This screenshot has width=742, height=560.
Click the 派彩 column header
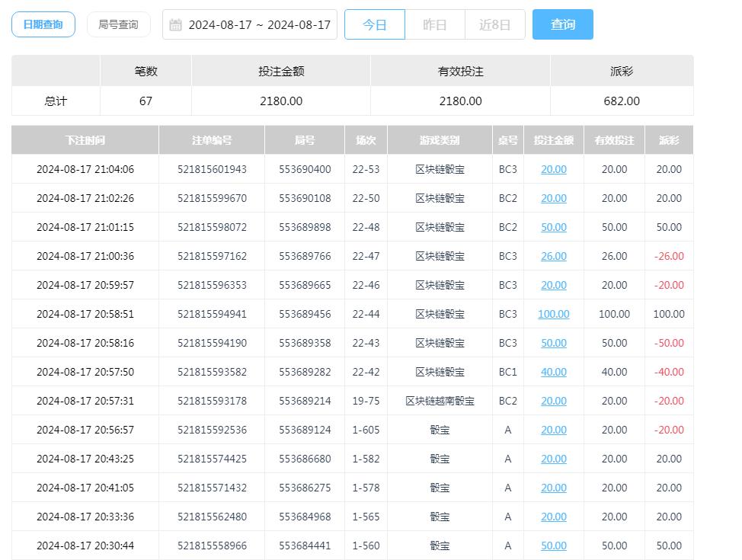point(668,139)
